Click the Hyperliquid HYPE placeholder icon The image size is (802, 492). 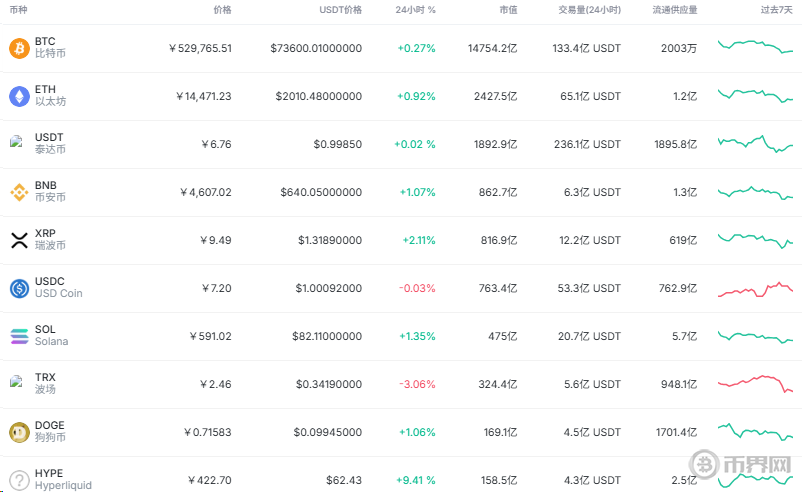[x=19, y=480]
